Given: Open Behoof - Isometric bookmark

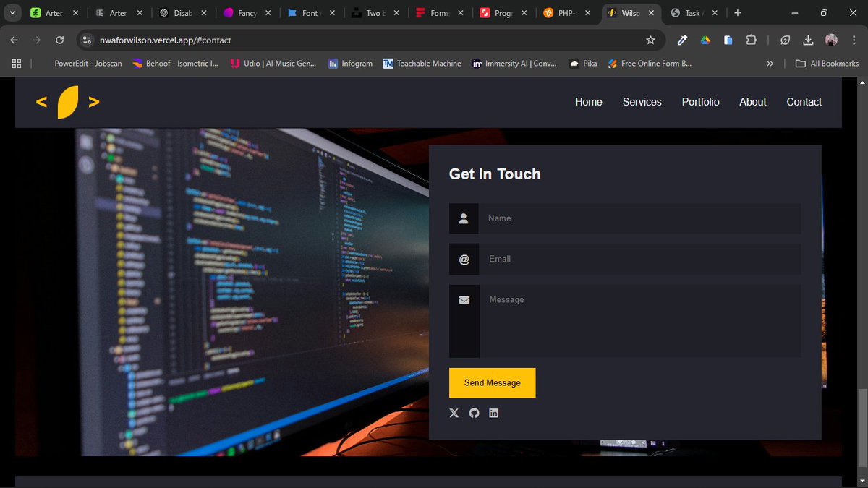Looking at the screenshot, I should pos(176,64).
